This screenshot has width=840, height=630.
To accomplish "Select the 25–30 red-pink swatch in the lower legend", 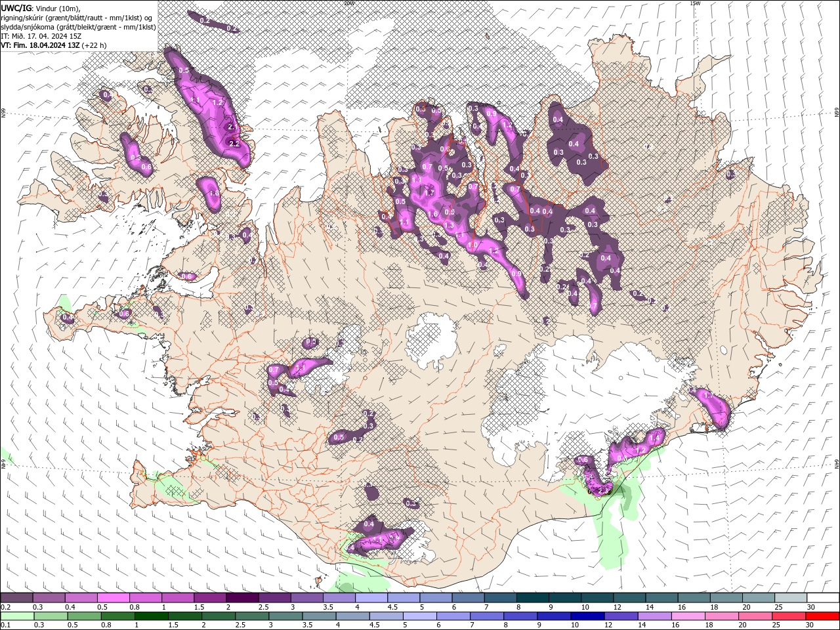I will point(787,616).
